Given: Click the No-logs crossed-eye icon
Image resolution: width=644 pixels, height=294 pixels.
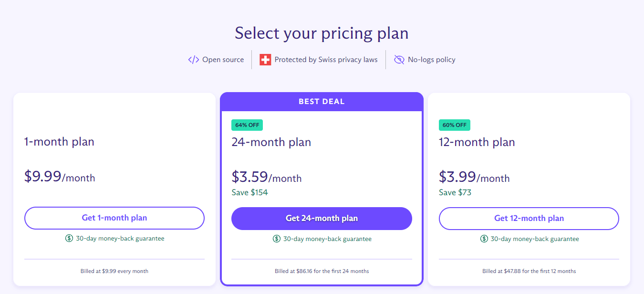Looking at the screenshot, I should click(x=399, y=60).
